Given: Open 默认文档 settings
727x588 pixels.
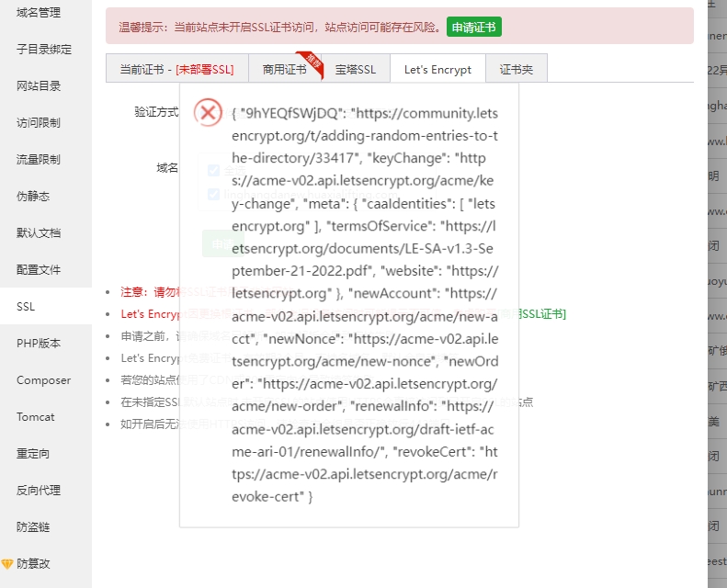Looking at the screenshot, I should point(39,232).
